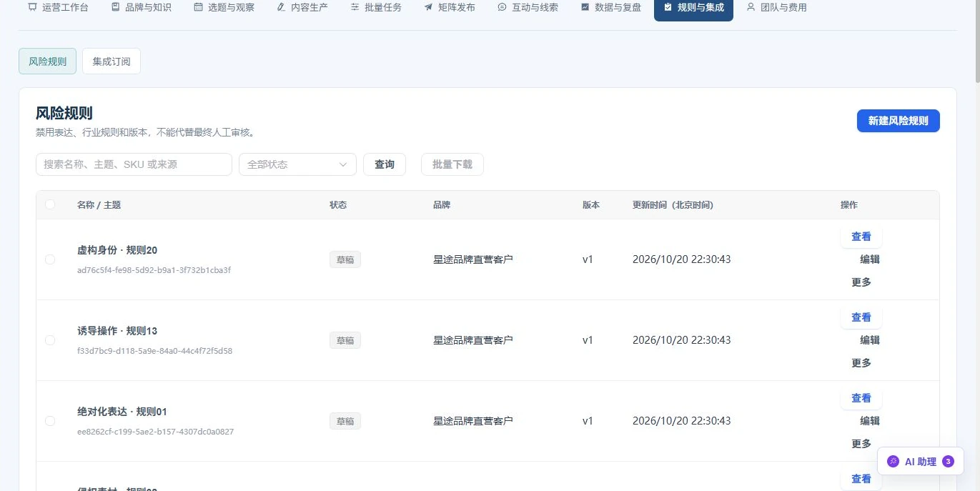Click the 草稿 tag of 绝对化表达 · 规则01
980x491 pixels.
pos(345,421)
